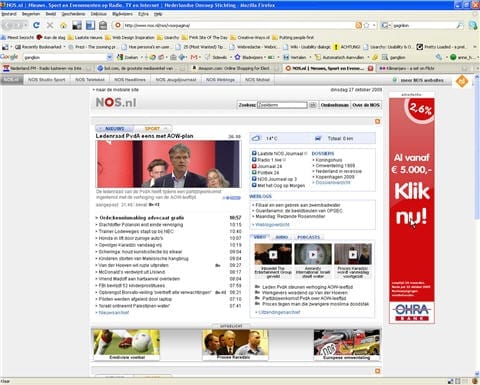Click play on the middle video thumbnail

[313, 254]
